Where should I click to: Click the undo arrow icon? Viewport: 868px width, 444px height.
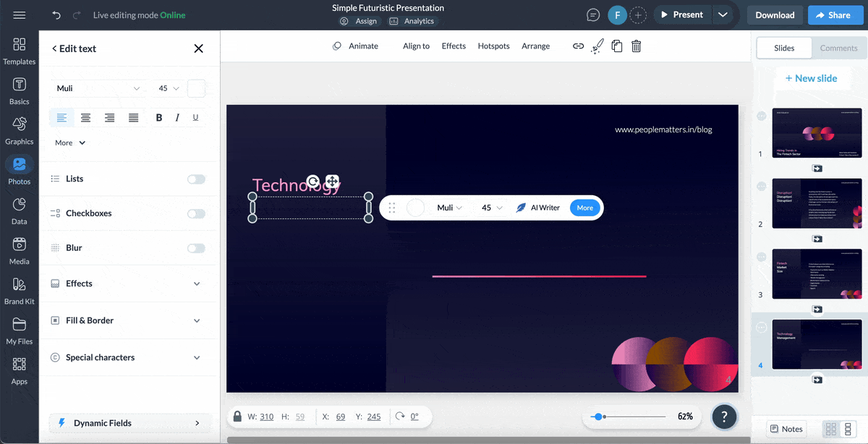57,15
